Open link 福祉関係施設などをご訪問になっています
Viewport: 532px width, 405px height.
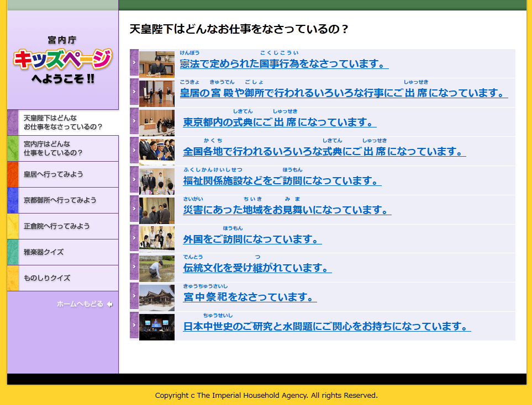click(x=282, y=180)
